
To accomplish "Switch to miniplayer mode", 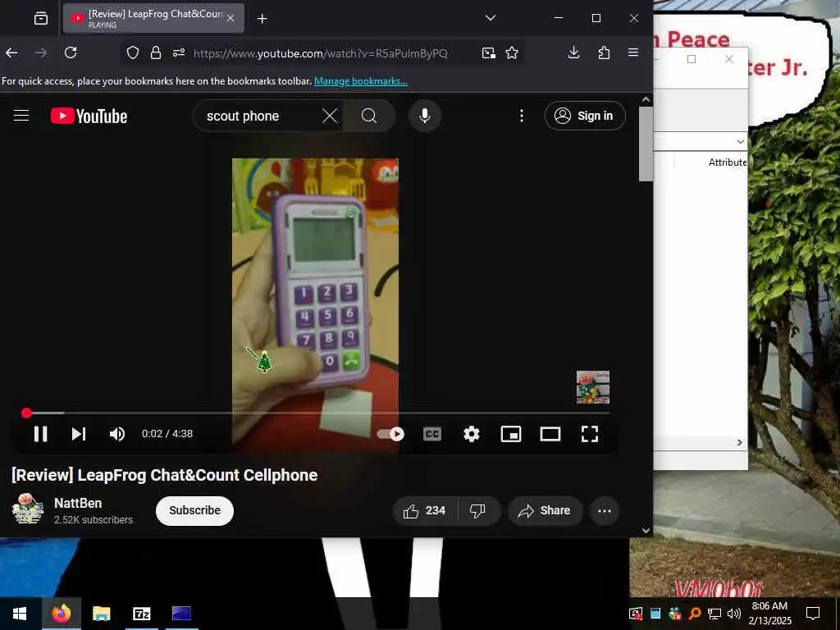I will tap(511, 434).
